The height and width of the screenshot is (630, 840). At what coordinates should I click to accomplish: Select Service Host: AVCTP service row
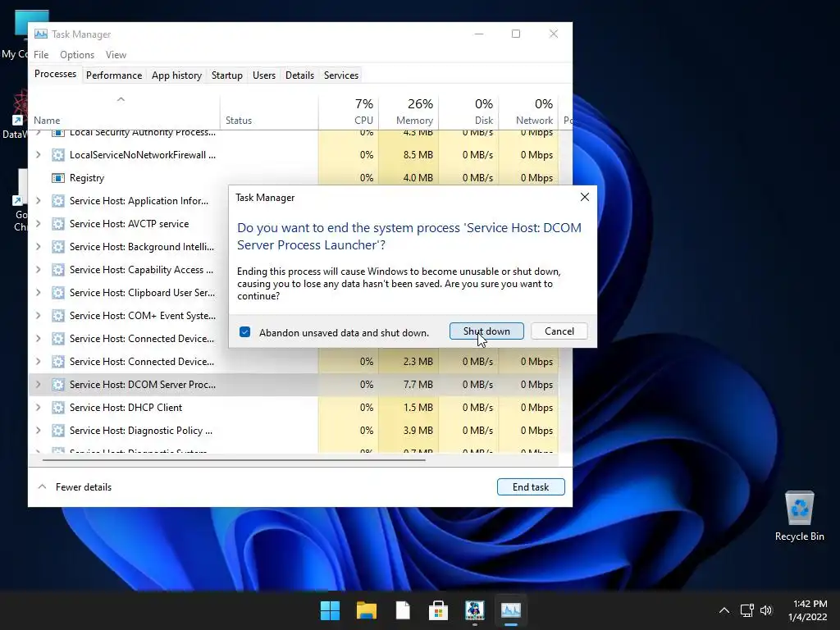click(x=129, y=224)
